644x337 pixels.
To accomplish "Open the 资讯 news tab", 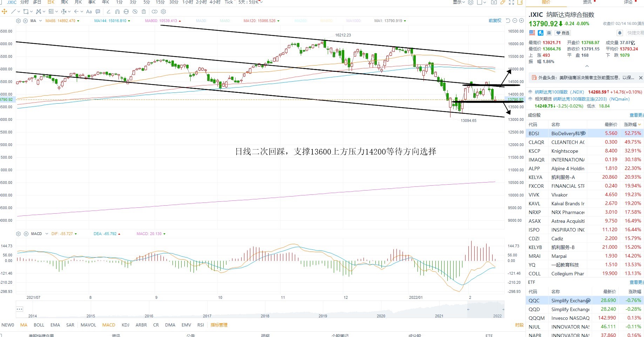I will tap(587, 2).
